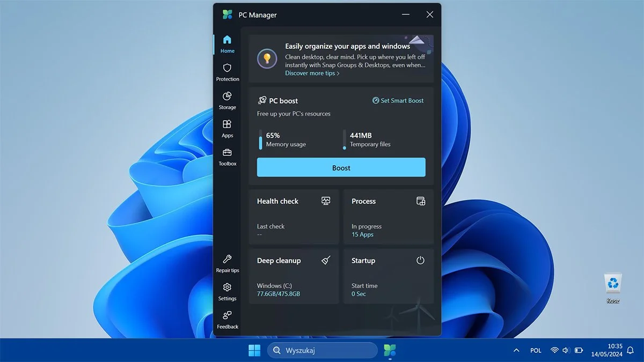Image resolution: width=644 pixels, height=362 pixels.
Task: Open Set Smart Boost
Action: pos(398,100)
